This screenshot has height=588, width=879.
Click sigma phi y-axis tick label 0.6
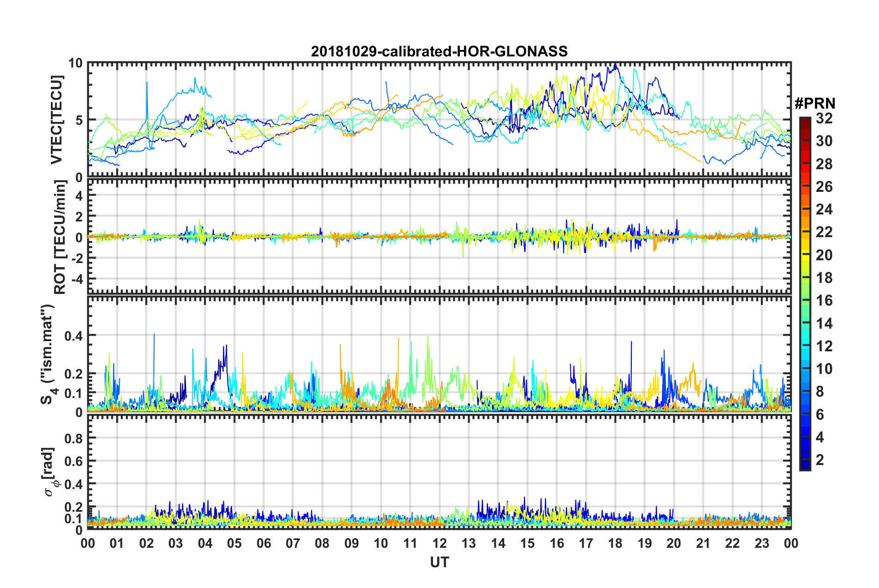73,461
